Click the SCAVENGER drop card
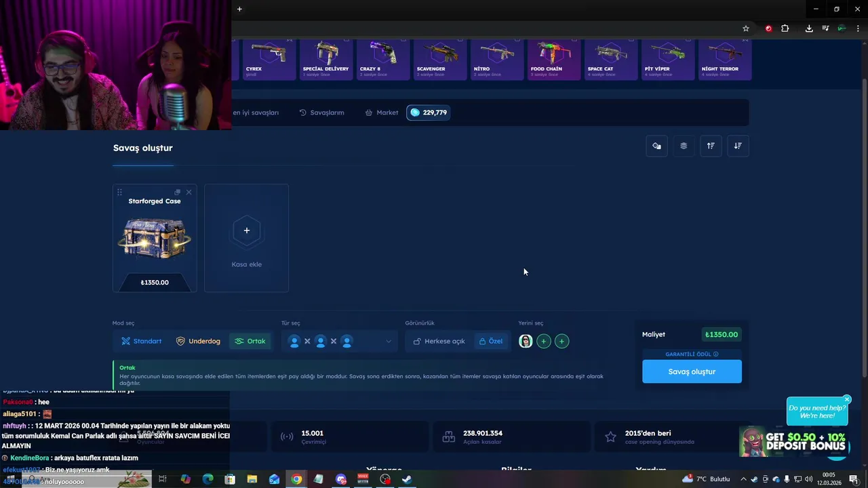 440,60
